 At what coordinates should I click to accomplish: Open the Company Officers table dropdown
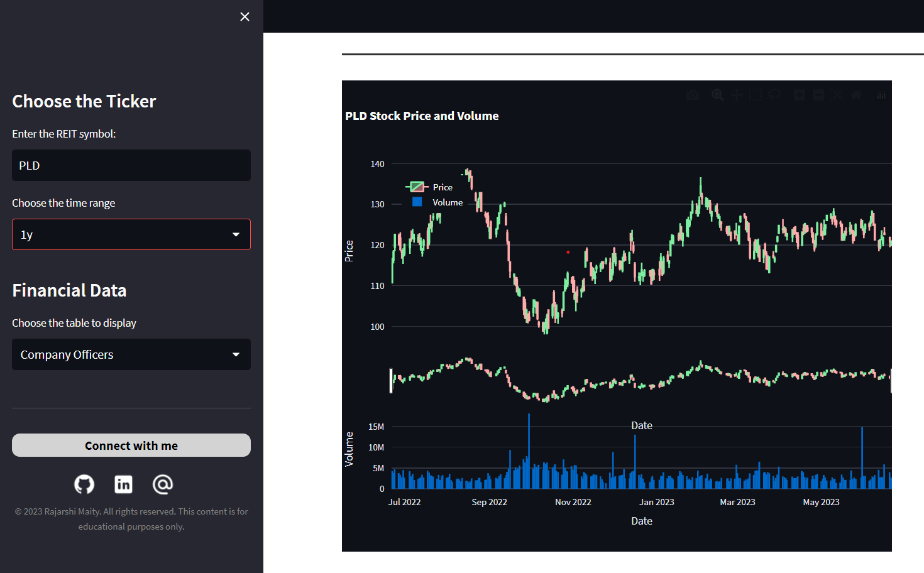[x=131, y=354]
